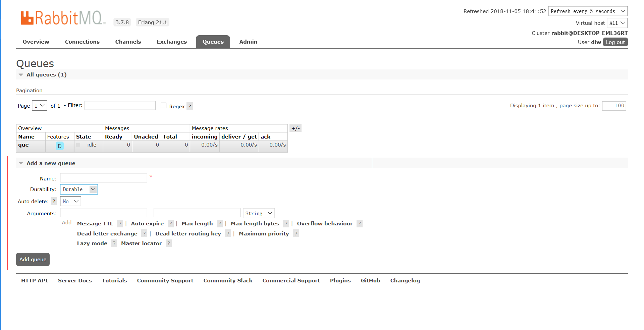Open the Community Support link
644x330 pixels.
pyautogui.click(x=165, y=281)
